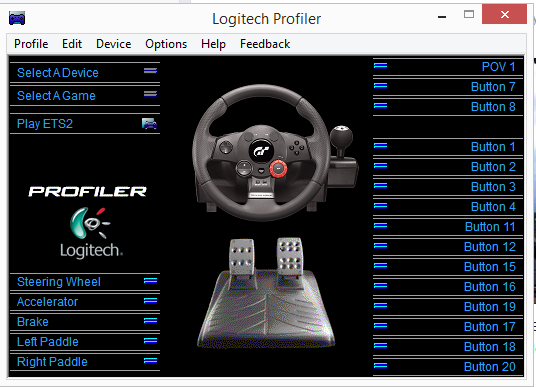Click the blue bars icon beside Accelerator
This screenshot has height=387, width=536.
tap(150, 301)
